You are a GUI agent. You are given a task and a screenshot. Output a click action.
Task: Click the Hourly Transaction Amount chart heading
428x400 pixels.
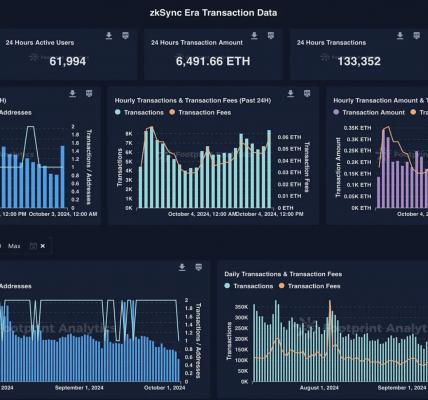(x=380, y=100)
